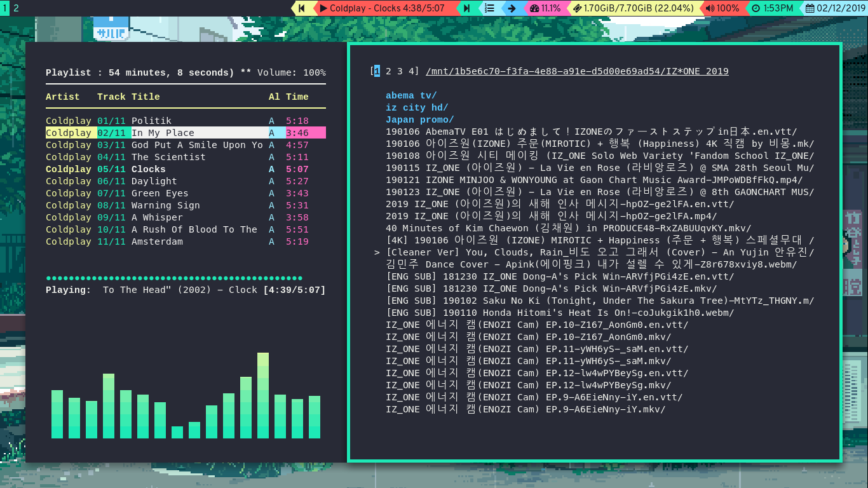Image resolution: width=868 pixels, height=488 pixels.
Task: Click the next track icon in top bar
Action: [467, 8]
